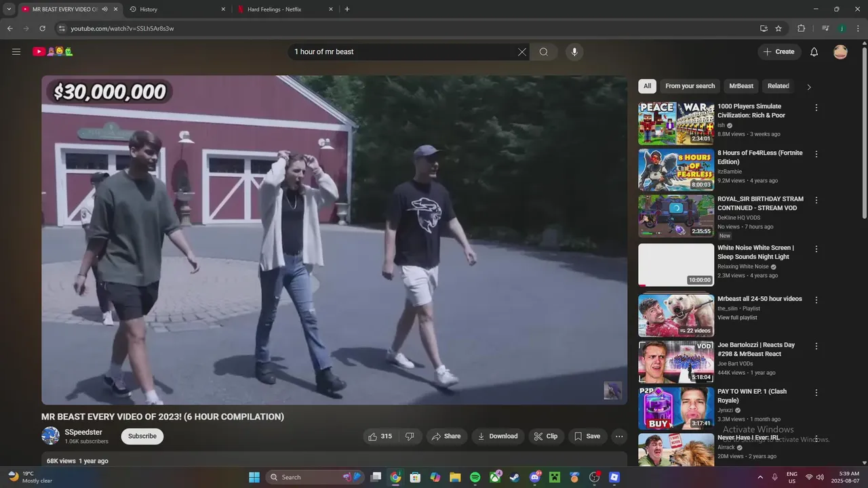Click the magnifier search button
868x488 pixels.
click(544, 52)
